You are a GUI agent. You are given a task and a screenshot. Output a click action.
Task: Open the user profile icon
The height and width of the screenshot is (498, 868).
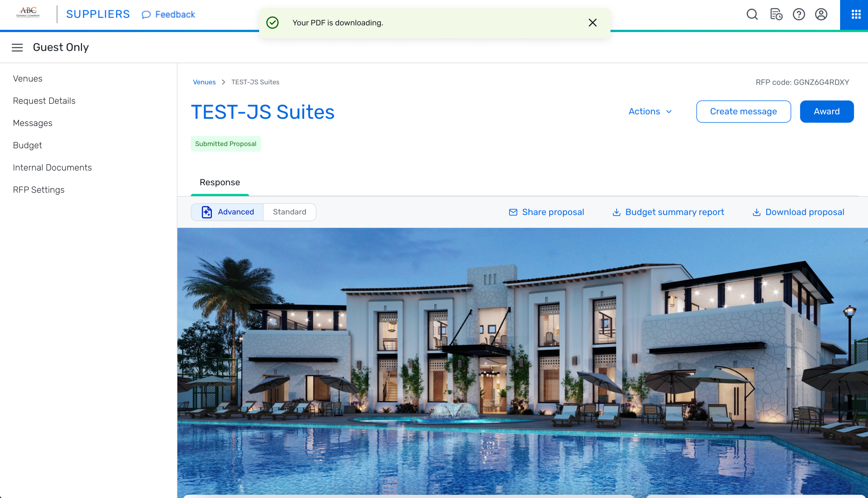pos(821,14)
